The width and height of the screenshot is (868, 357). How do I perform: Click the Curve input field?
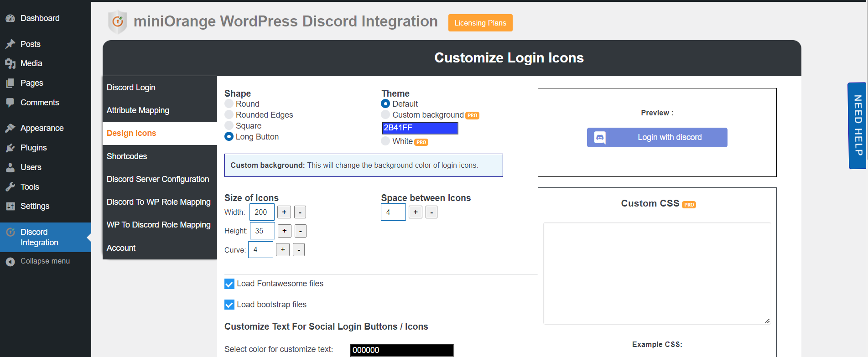260,249
